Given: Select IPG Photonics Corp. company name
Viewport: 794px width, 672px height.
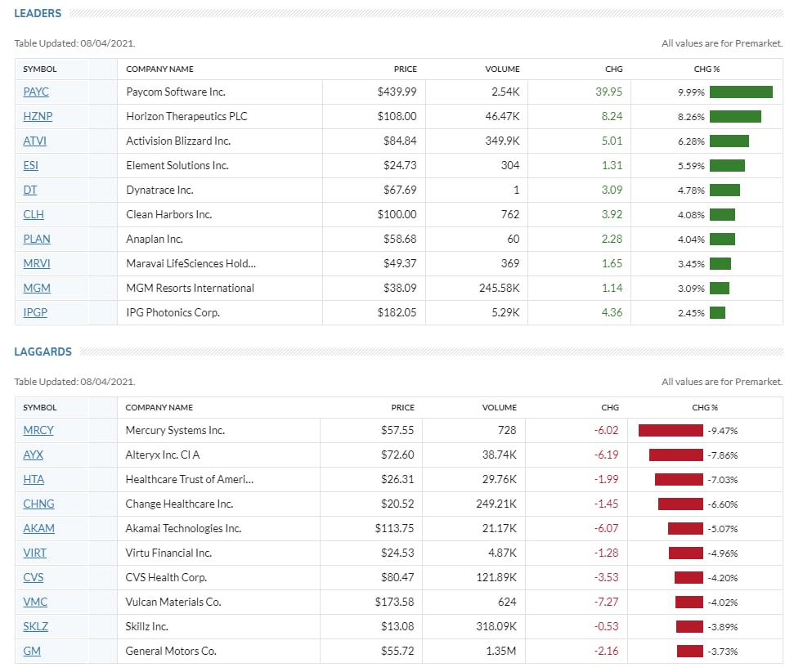Looking at the screenshot, I should click(173, 312).
